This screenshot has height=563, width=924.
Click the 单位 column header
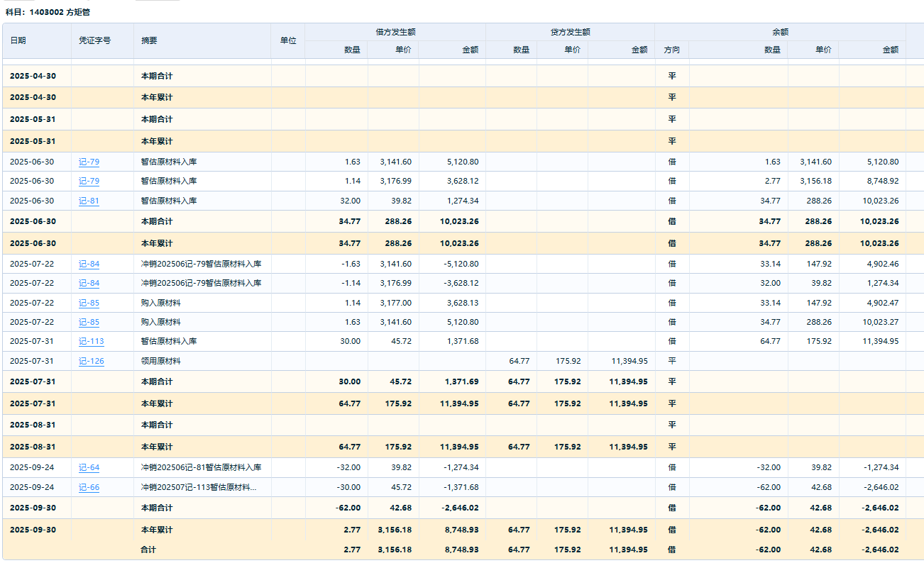[288, 41]
